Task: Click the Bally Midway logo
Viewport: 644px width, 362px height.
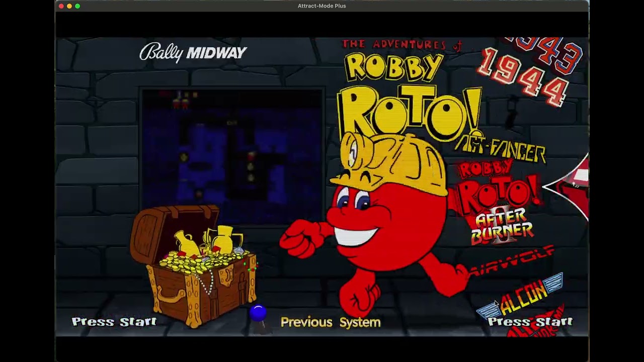Action: 193,53
